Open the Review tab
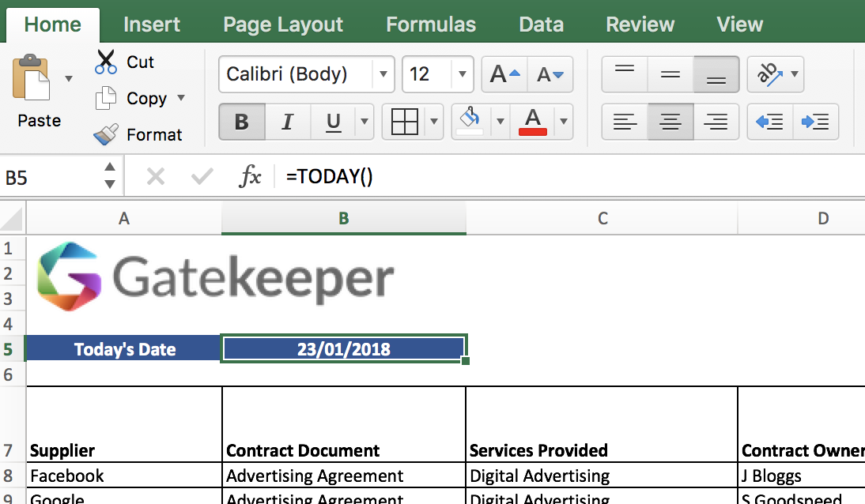Viewport: 865px width, 504px height. [x=640, y=24]
